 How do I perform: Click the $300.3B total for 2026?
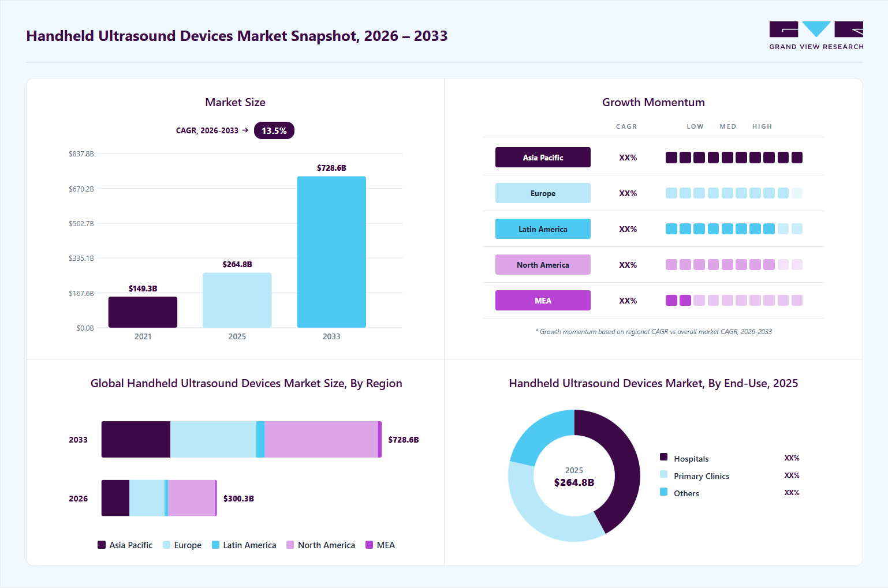[238, 499]
